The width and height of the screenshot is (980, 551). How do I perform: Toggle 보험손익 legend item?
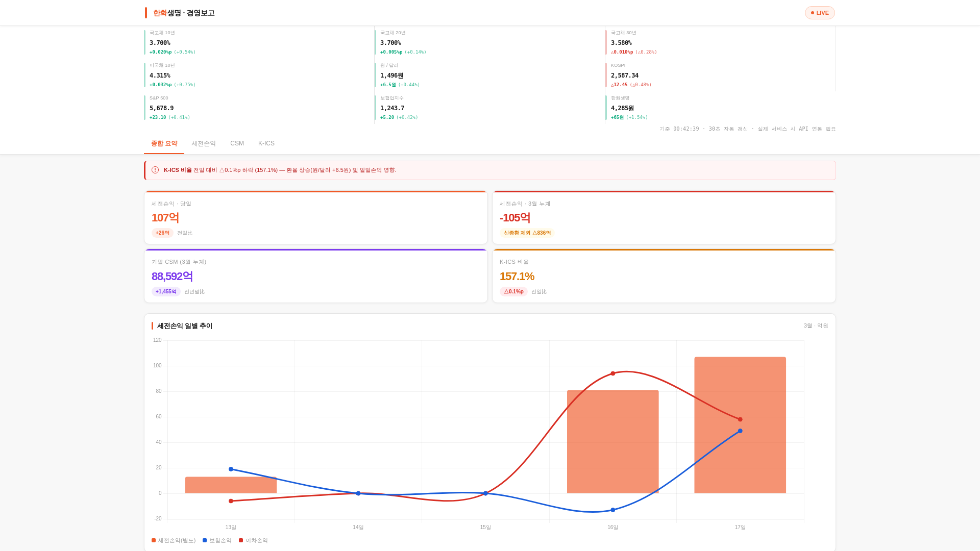[x=217, y=540]
